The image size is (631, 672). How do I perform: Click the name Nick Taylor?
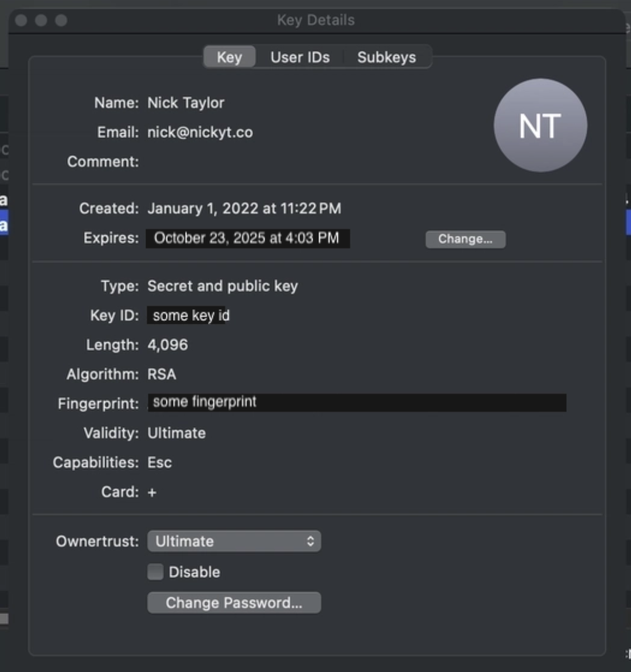186,103
